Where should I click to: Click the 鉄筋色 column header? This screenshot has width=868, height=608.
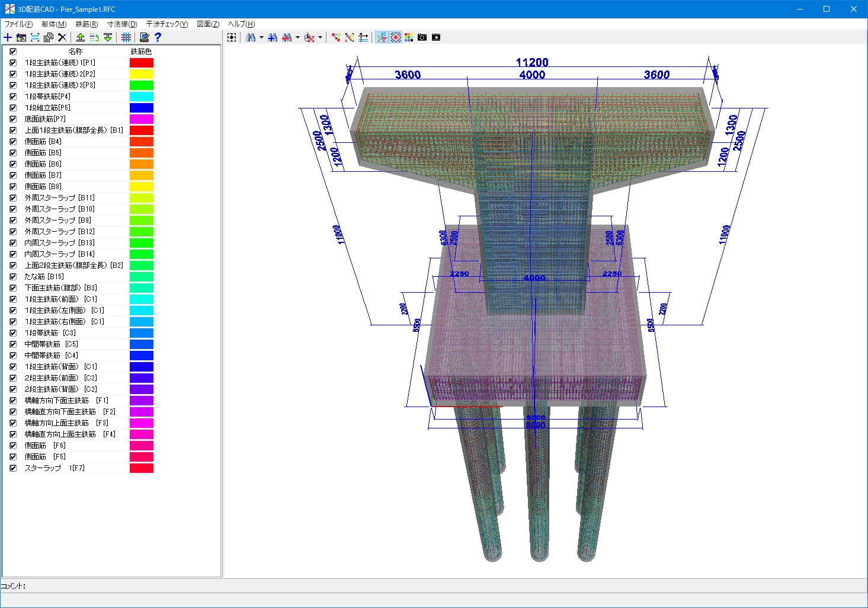tap(141, 52)
